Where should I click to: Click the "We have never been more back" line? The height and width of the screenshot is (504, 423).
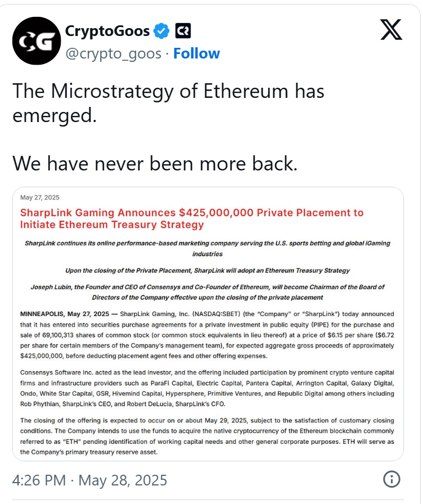tap(155, 163)
